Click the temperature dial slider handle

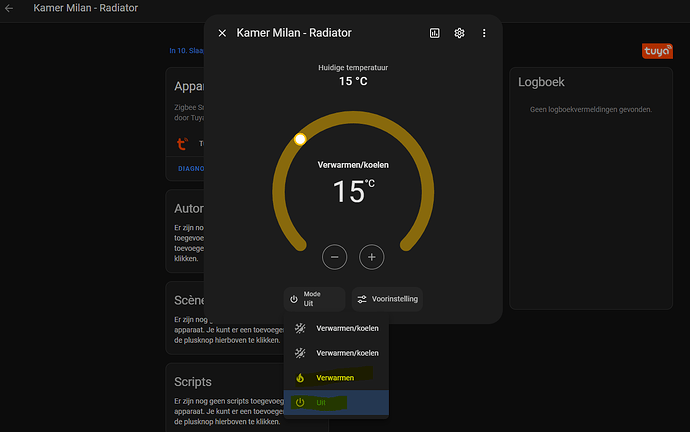300,139
